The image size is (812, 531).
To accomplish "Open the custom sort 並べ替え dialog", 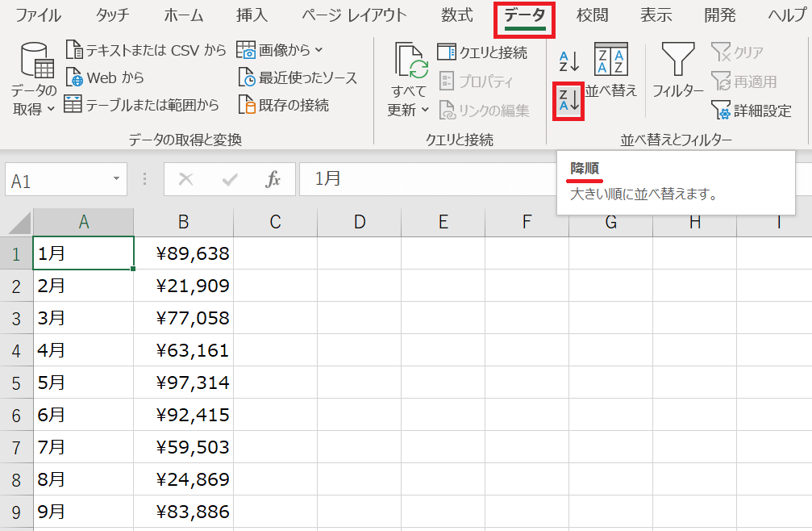I will click(x=611, y=70).
